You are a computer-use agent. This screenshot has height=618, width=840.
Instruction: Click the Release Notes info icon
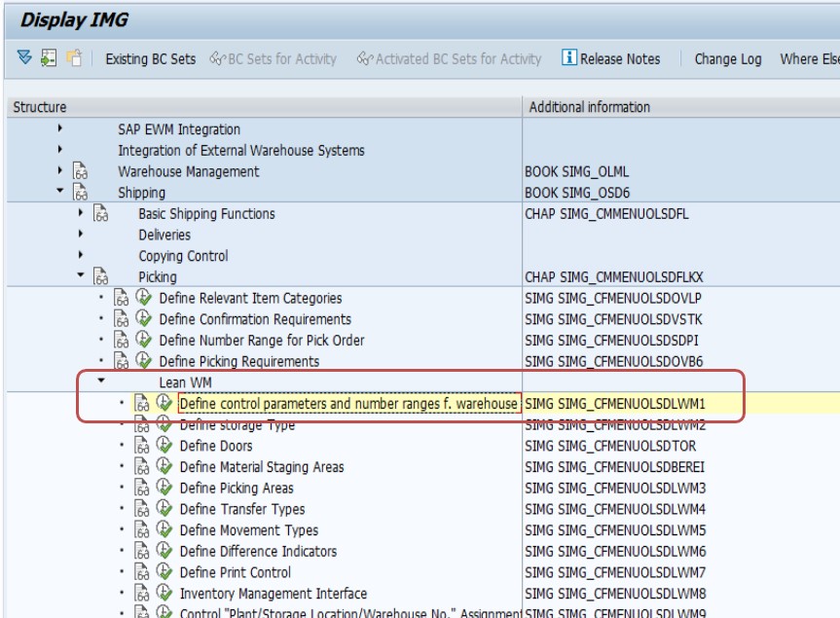(x=569, y=57)
